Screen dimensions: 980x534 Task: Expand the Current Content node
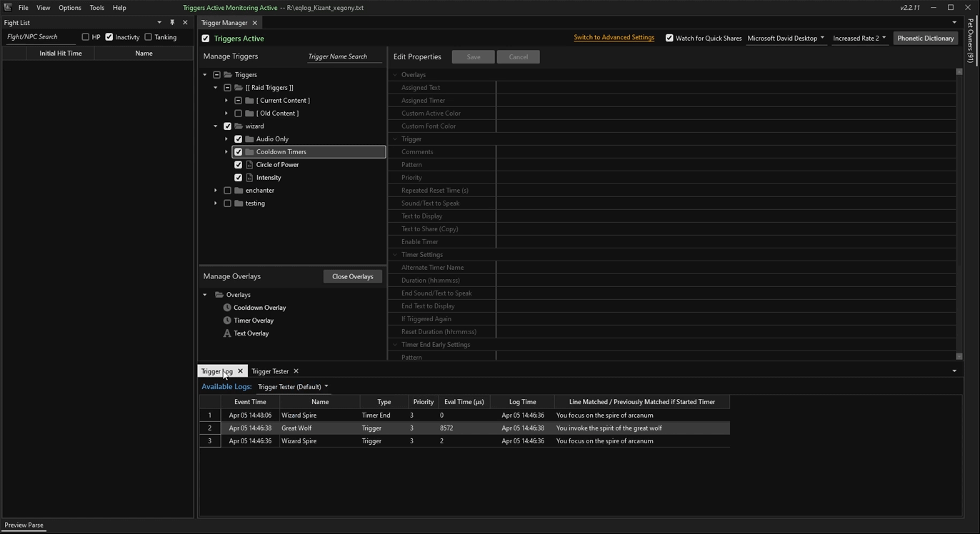226,100
